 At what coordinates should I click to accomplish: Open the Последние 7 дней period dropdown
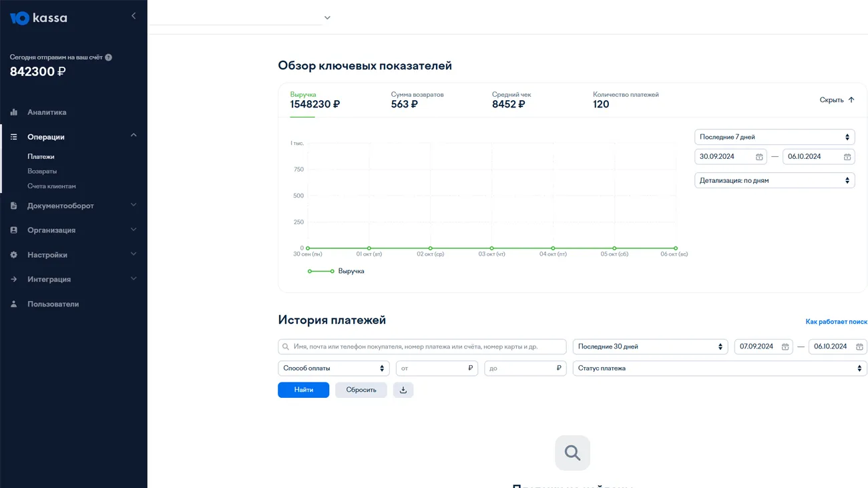click(775, 137)
